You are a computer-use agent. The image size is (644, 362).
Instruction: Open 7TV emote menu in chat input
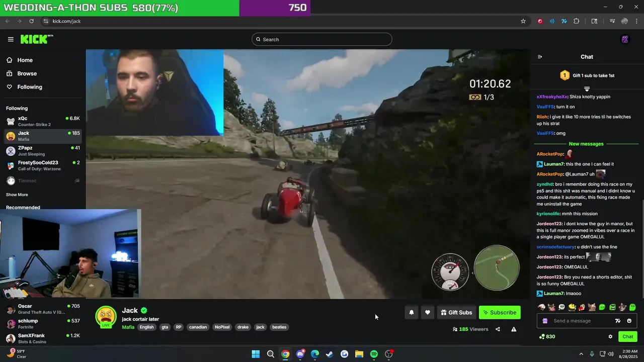pyautogui.click(x=618, y=321)
